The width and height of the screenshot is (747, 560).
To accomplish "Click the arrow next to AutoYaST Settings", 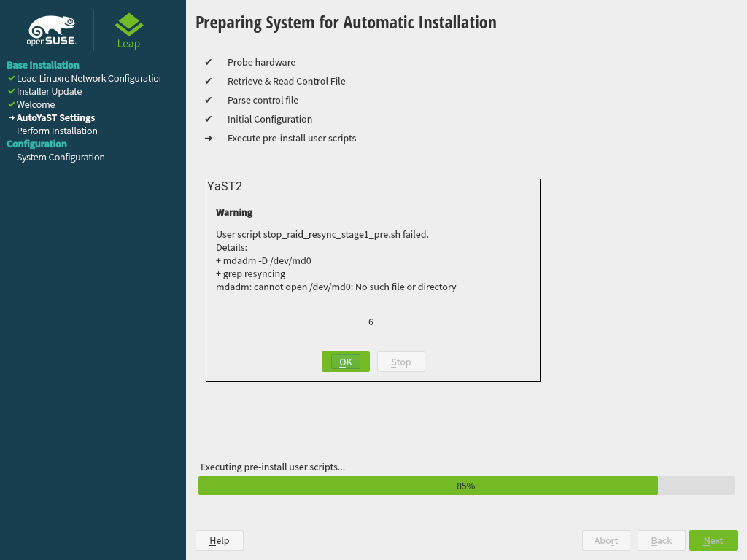I will tap(12, 117).
